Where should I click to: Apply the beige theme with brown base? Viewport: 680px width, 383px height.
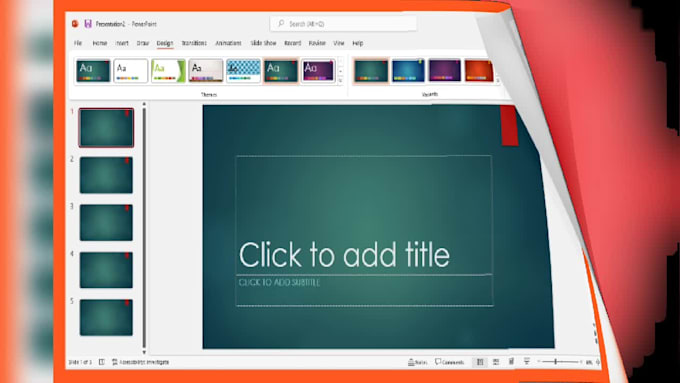(206, 71)
